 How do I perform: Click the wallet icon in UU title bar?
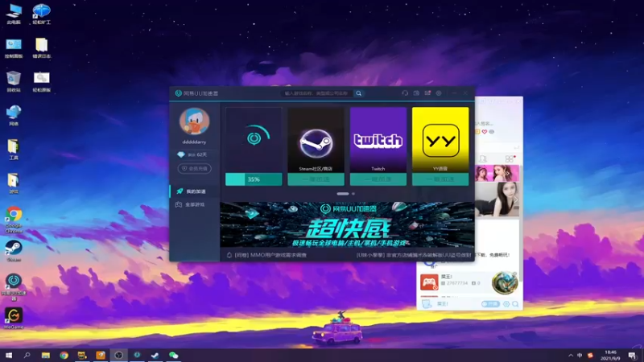(416, 93)
